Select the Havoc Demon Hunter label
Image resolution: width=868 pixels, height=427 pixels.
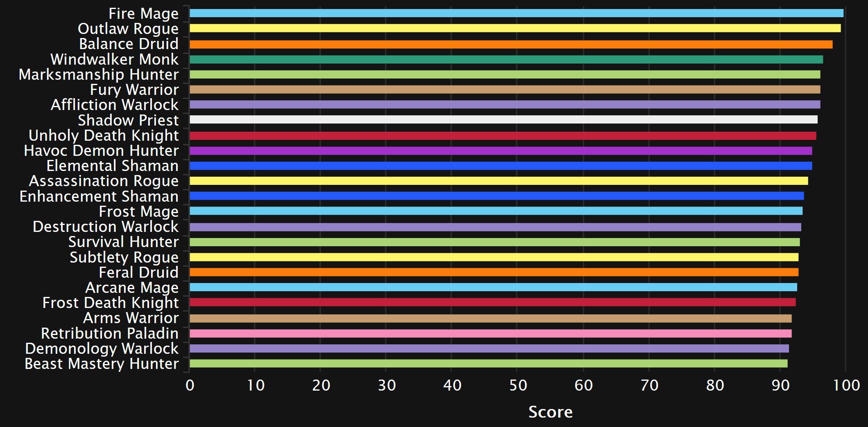(101, 151)
